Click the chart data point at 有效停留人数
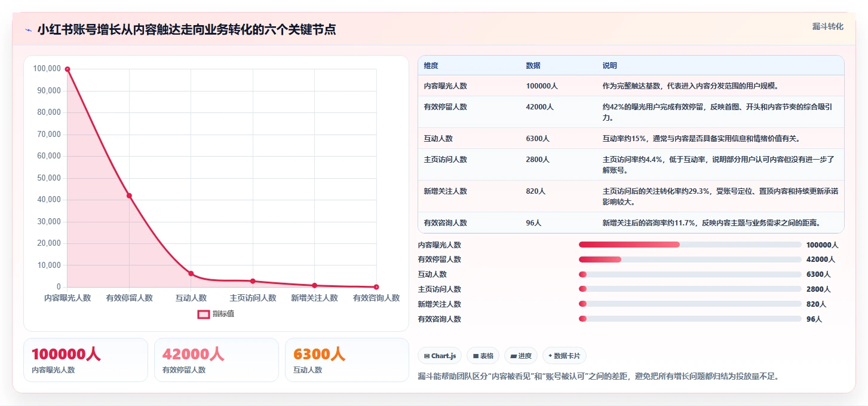Image resolution: width=868 pixels, height=406 pixels. coord(129,196)
